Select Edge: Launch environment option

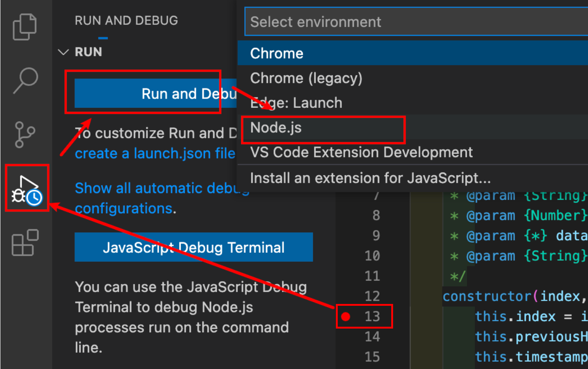coord(413,103)
